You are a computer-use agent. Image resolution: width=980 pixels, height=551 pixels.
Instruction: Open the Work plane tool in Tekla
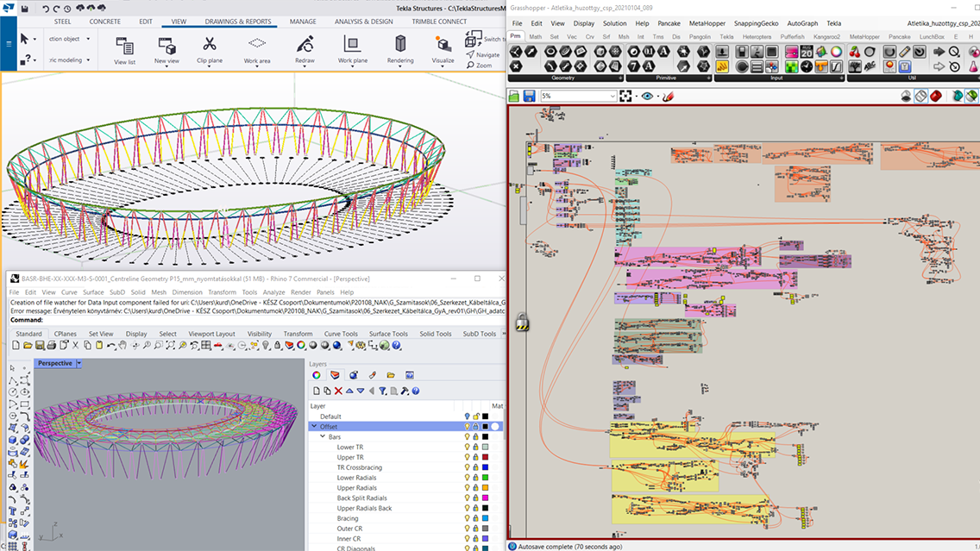coord(353,50)
